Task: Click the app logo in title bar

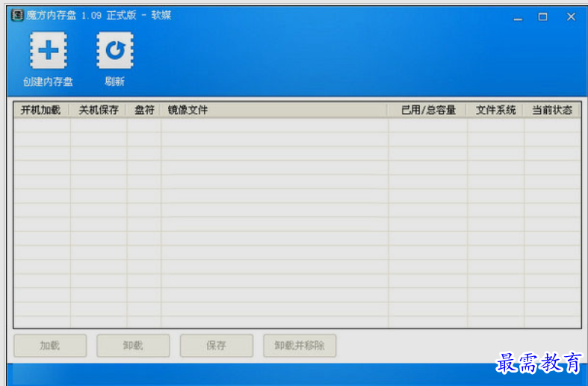Action: (17, 16)
